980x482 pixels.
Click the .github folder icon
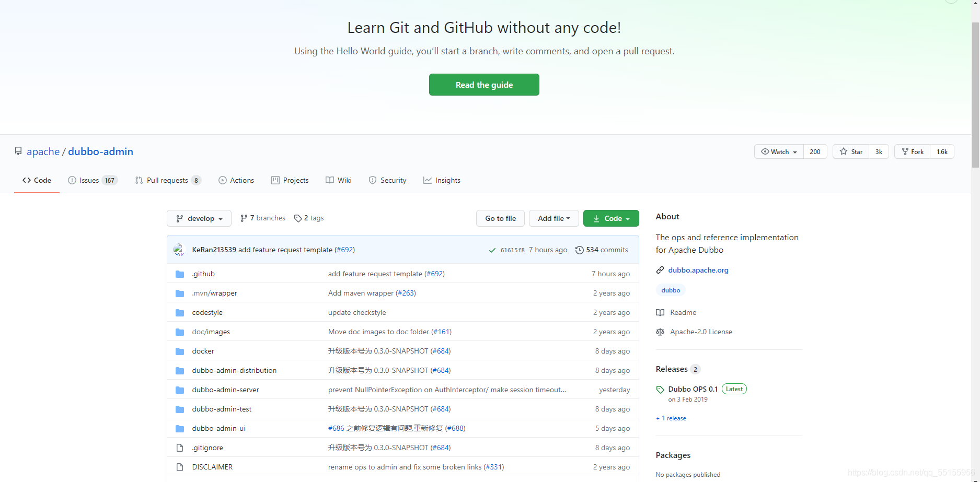click(x=180, y=274)
